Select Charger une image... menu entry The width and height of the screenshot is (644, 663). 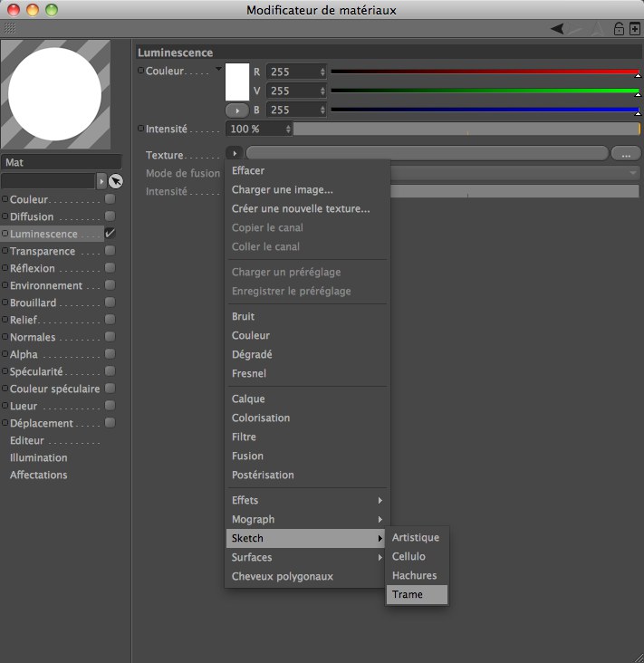[282, 189]
